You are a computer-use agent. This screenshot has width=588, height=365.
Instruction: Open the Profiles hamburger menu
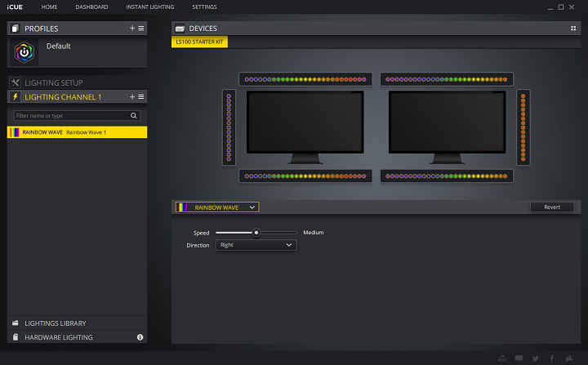[x=141, y=29]
